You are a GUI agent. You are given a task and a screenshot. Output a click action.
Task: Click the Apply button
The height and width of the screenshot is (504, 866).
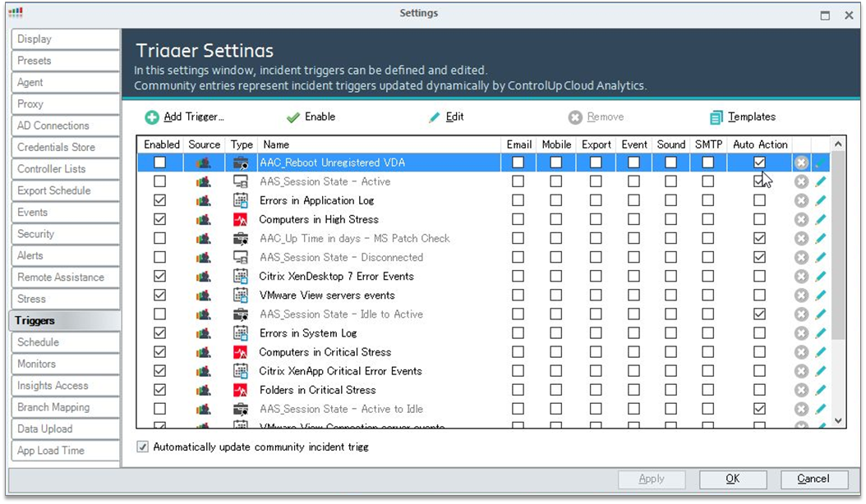pyautogui.click(x=652, y=479)
